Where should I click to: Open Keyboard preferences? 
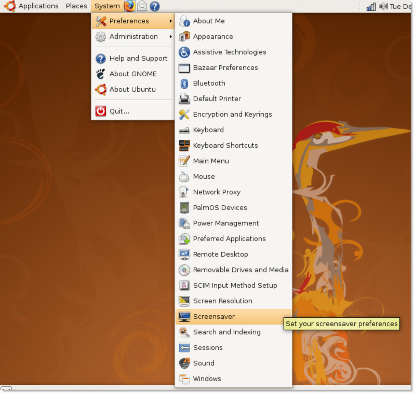tap(233, 130)
